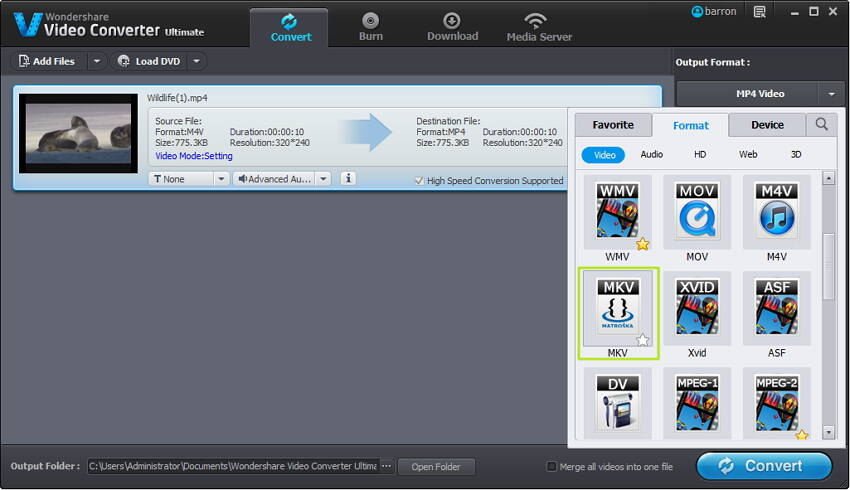Open the Download tab
The width and height of the screenshot is (850, 490).
pos(452,28)
